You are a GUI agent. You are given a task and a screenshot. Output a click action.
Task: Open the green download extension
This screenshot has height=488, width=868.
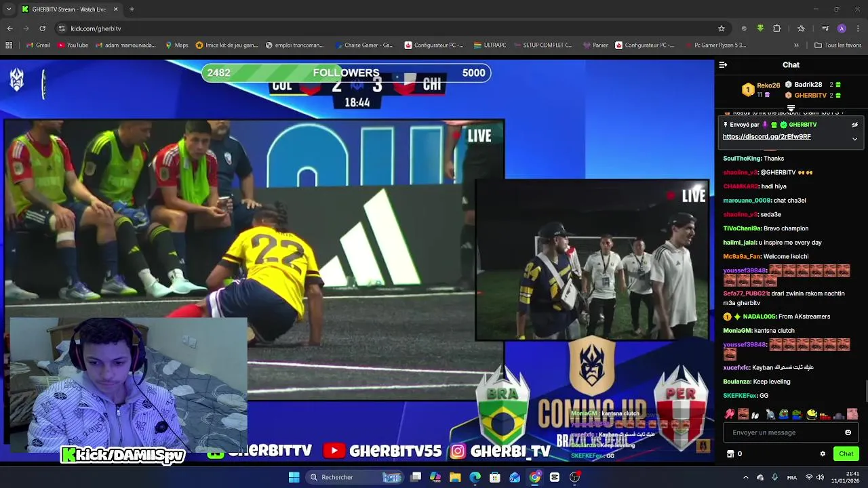760,28
